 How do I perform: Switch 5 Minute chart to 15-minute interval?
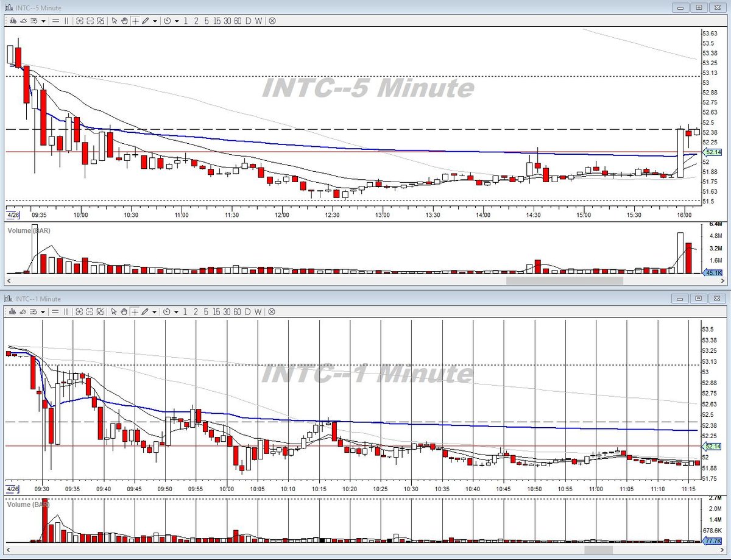217,21
